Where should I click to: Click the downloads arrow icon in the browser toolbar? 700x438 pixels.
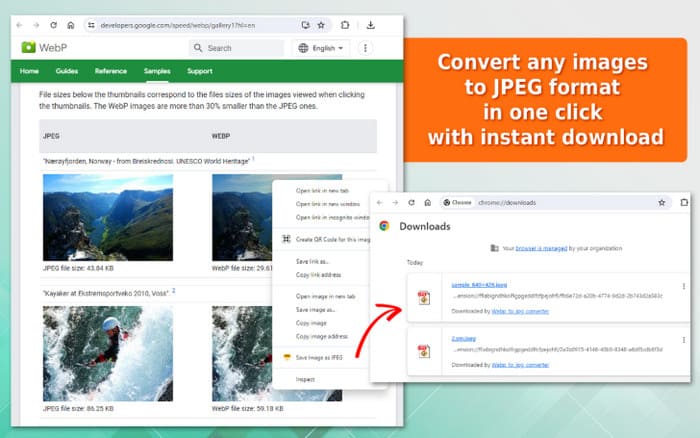click(x=371, y=24)
